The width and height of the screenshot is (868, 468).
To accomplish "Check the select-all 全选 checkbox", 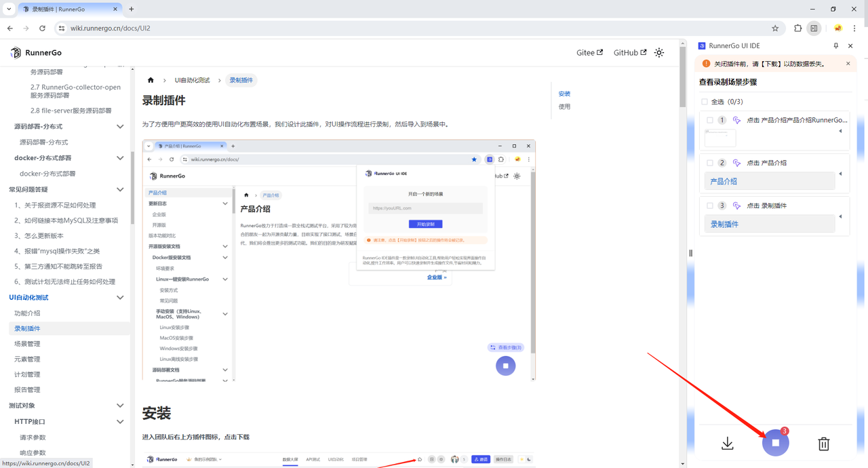I will pyautogui.click(x=705, y=102).
